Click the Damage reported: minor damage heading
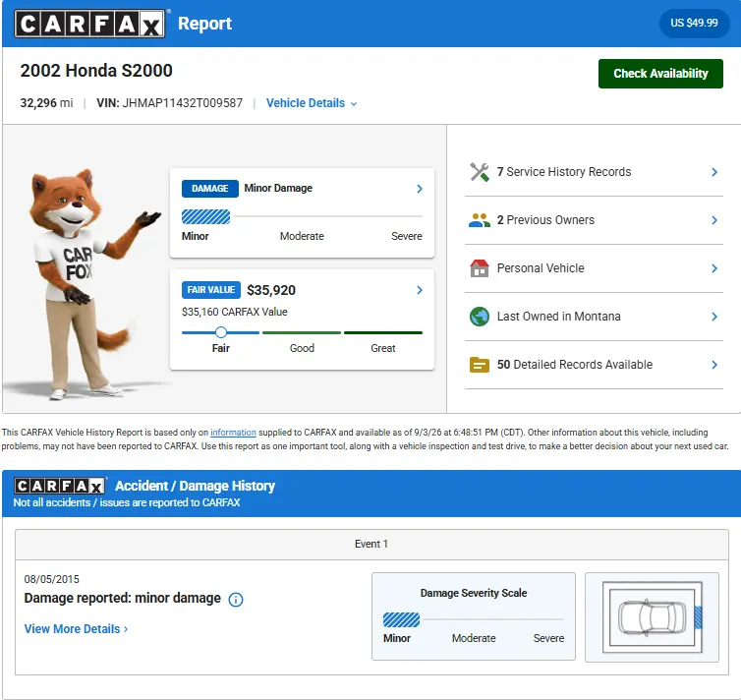 pyautogui.click(x=123, y=599)
